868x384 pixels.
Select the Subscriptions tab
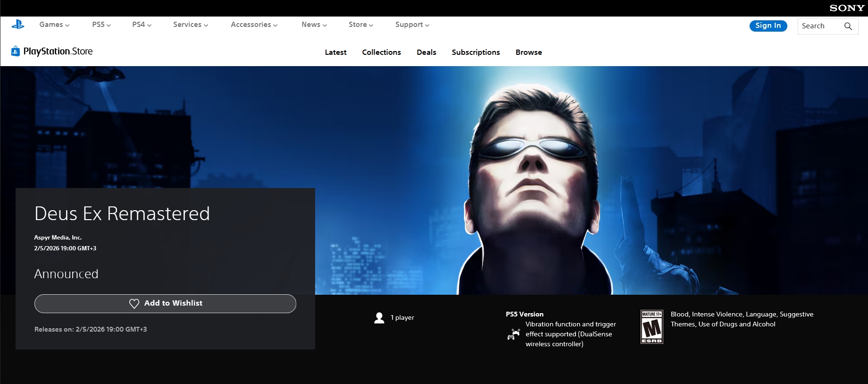[476, 52]
